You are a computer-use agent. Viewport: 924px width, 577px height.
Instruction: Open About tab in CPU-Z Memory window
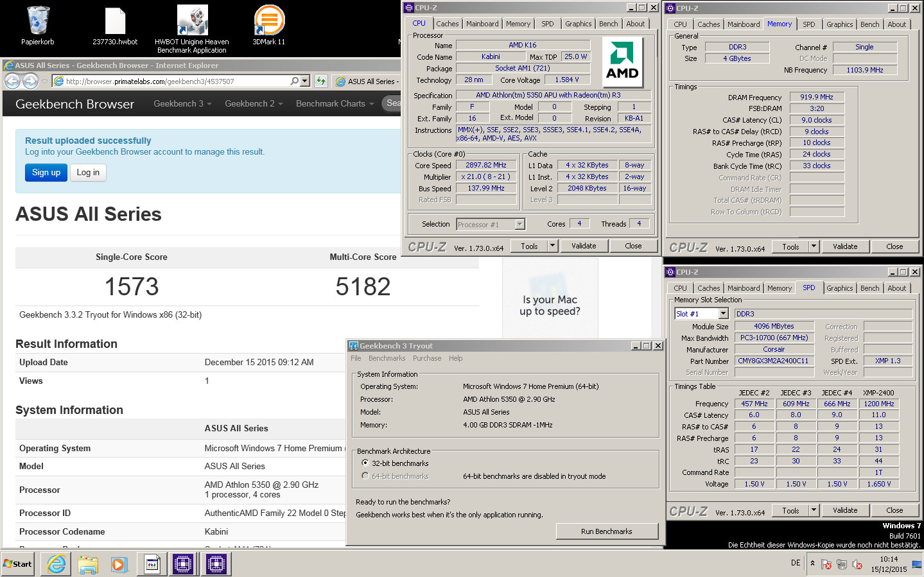tap(897, 24)
